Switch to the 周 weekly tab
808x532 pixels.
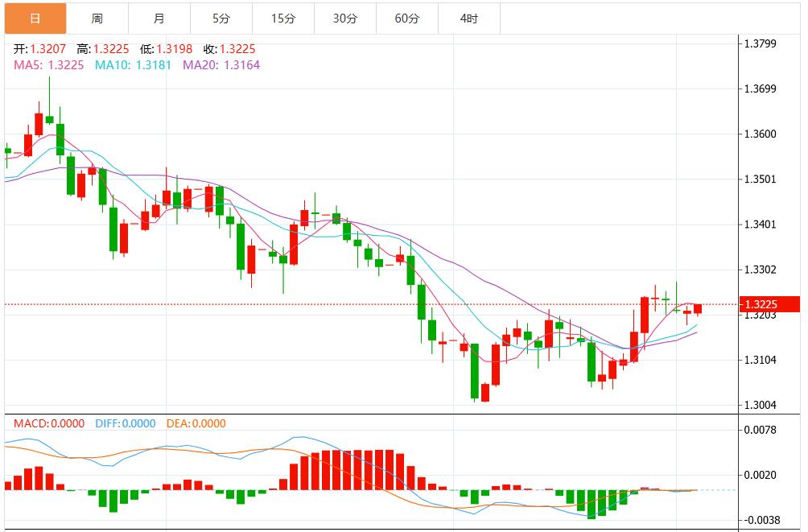[x=97, y=18]
